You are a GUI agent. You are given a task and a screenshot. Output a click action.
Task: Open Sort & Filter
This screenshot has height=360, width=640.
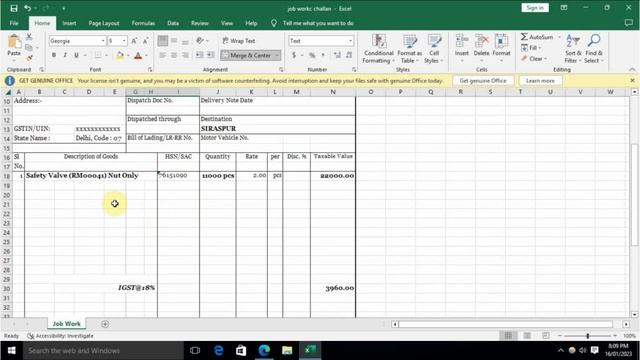tap(573, 49)
